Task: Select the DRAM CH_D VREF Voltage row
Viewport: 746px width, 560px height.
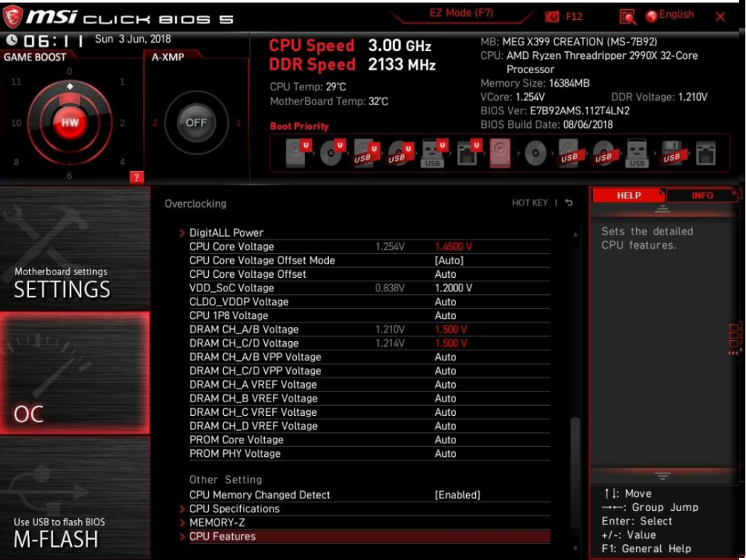Action: (x=369, y=426)
